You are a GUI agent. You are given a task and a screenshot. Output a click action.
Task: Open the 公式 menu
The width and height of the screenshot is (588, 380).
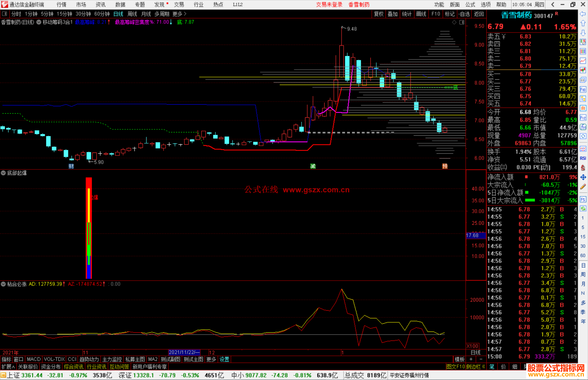(x=470, y=5)
